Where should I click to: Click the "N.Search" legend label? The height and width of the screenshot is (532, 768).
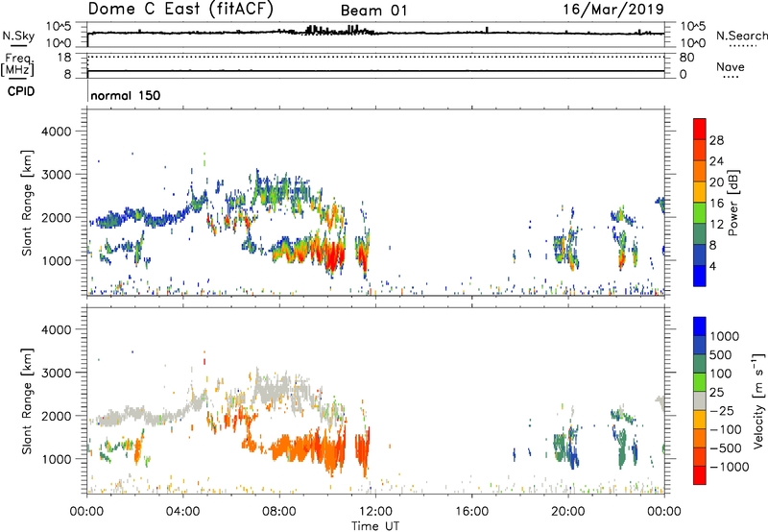click(742, 36)
